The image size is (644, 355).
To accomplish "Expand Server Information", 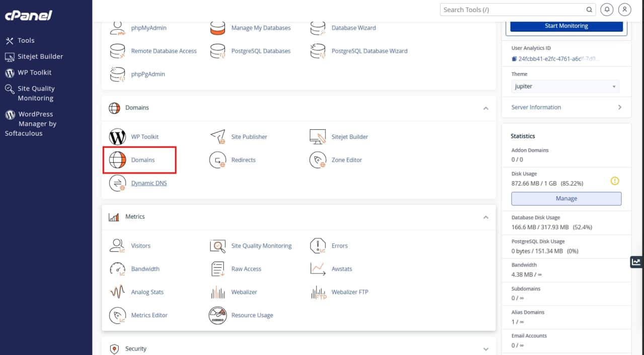I will (x=567, y=107).
